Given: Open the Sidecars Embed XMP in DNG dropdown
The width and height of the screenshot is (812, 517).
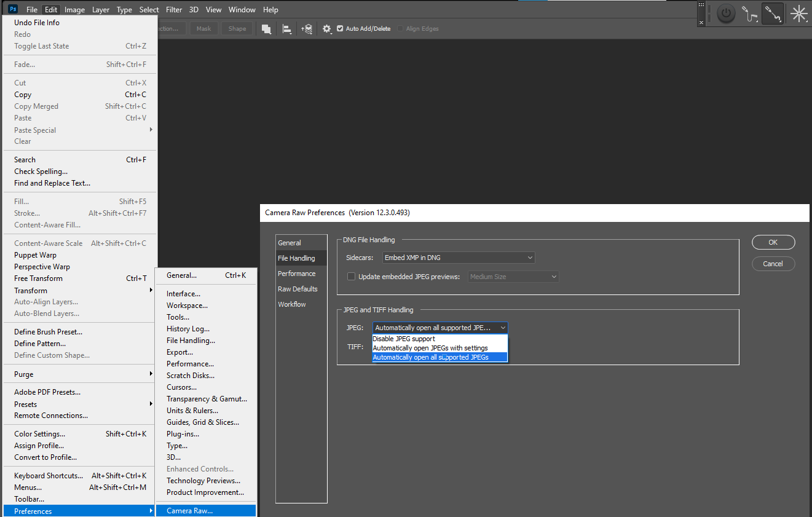Looking at the screenshot, I should pos(459,258).
